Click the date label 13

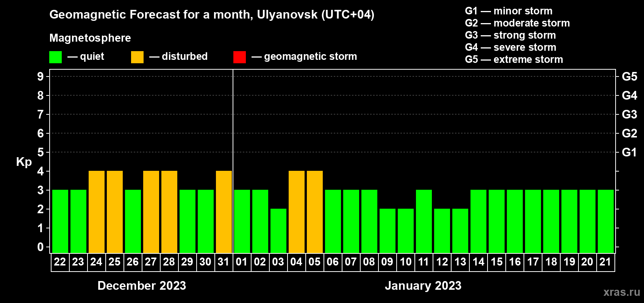[460, 262]
